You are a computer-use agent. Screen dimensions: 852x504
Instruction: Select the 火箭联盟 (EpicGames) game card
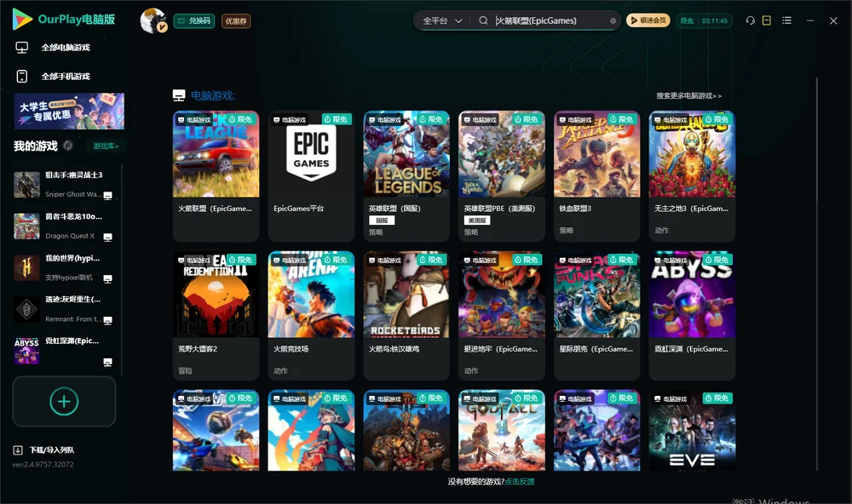[216, 176]
